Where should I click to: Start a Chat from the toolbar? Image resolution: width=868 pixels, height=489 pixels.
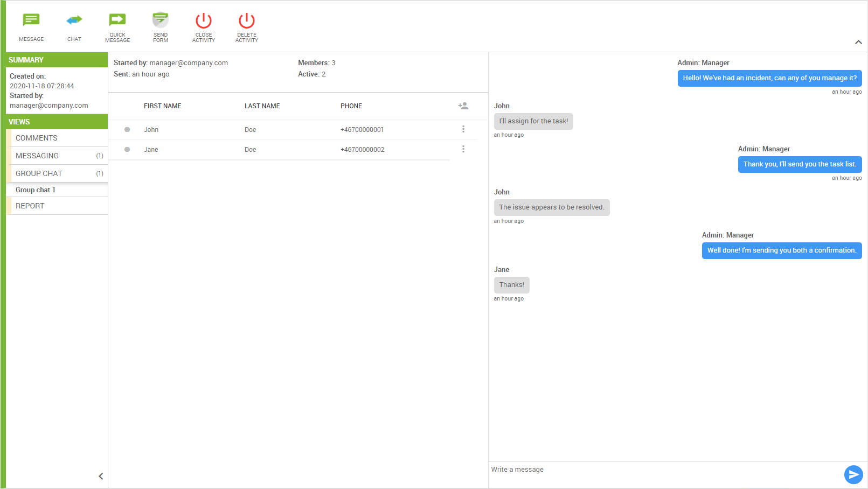pos(74,20)
